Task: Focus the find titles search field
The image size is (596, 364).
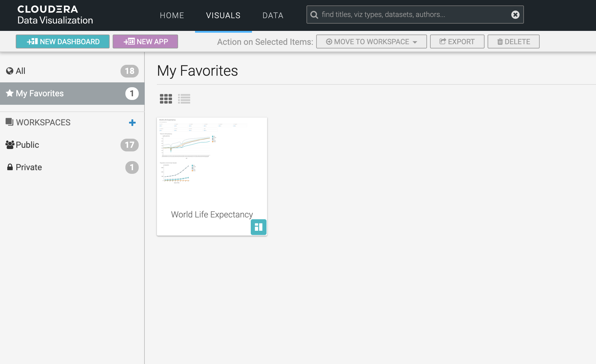Action: pos(412,15)
